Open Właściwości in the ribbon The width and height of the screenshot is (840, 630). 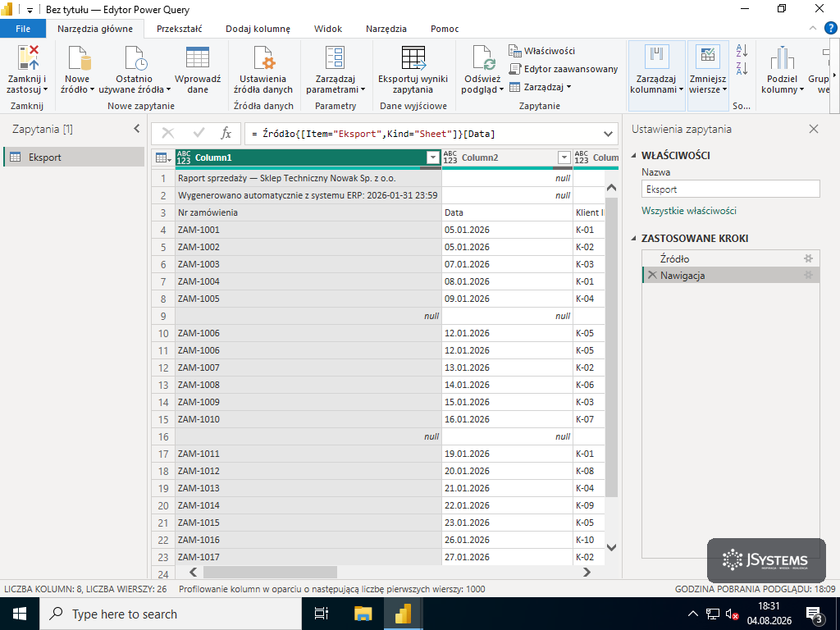tap(541, 51)
